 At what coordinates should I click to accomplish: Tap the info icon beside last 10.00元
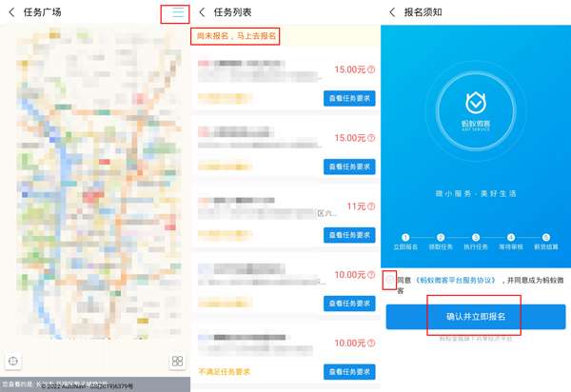tap(371, 343)
